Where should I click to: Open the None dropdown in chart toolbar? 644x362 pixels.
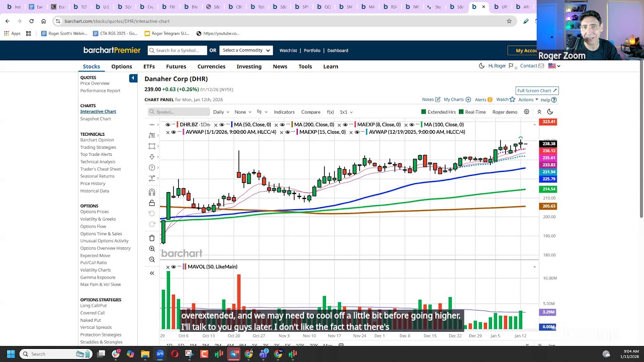[x=243, y=112]
